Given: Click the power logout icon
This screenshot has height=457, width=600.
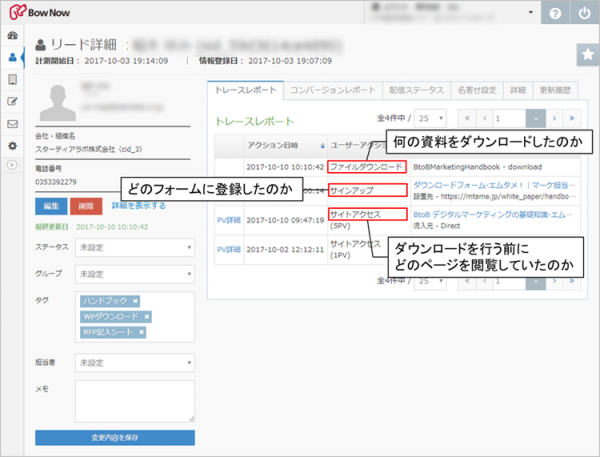Looking at the screenshot, I should (x=584, y=13).
